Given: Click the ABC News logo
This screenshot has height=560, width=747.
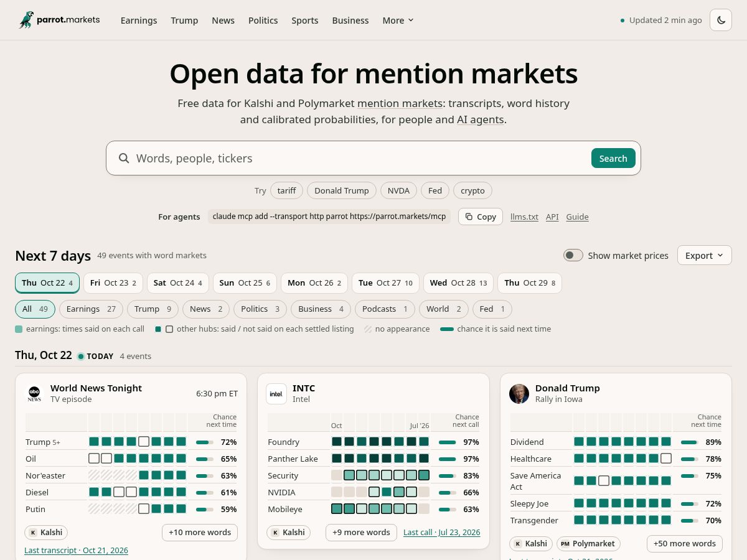Looking at the screenshot, I should pyautogui.click(x=34, y=393).
